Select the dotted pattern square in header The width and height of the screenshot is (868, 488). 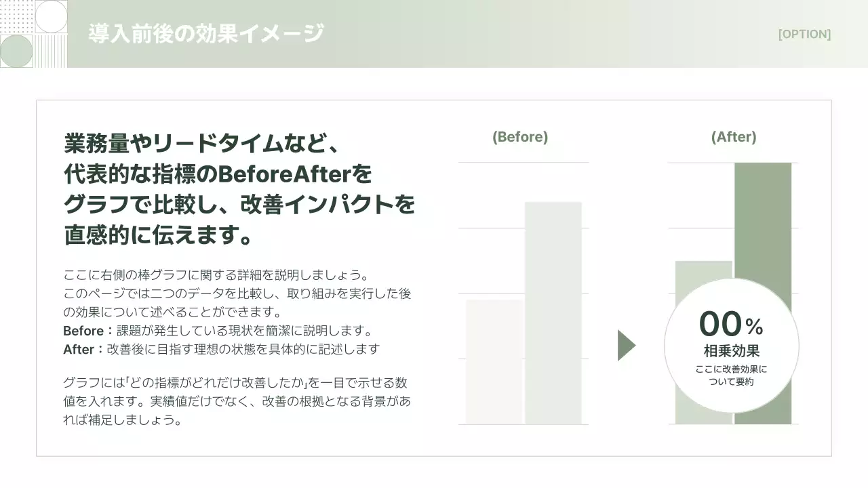click(16, 16)
